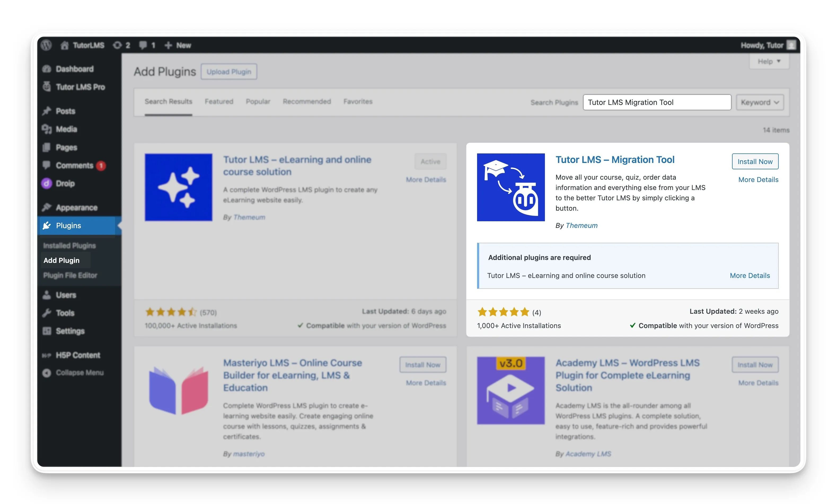837x504 pixels.
Task: Switch to the Favorites tab
Action: pos(358,101)
